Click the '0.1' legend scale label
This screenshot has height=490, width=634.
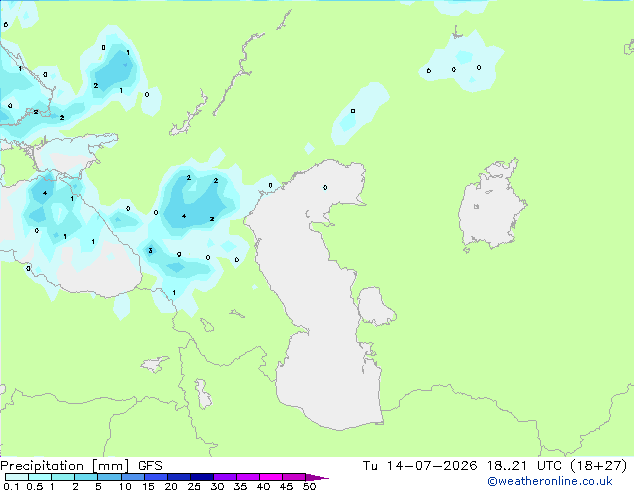point(11,486)
